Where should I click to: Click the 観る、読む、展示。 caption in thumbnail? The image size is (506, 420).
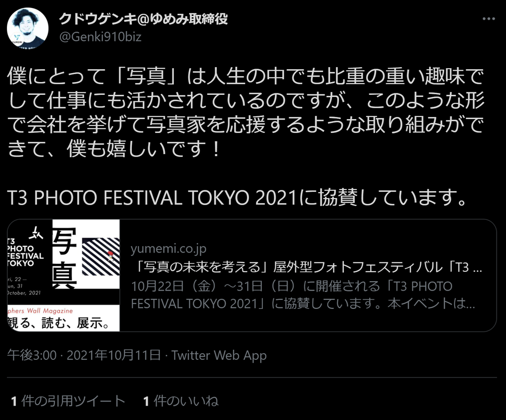(x=58, y=323)
